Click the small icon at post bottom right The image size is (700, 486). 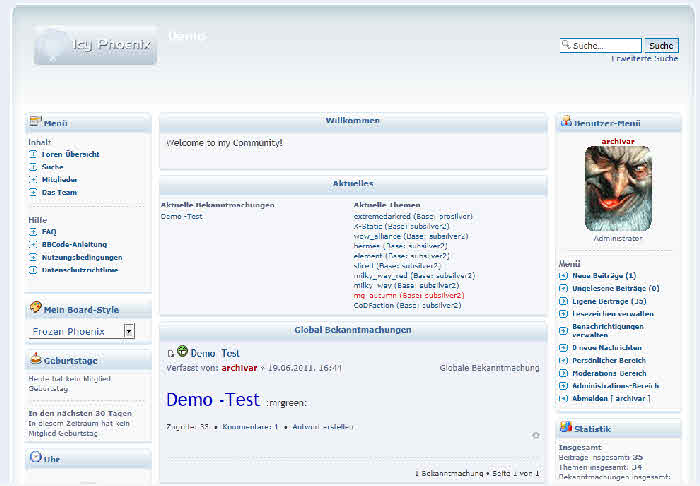click(536, 435)
